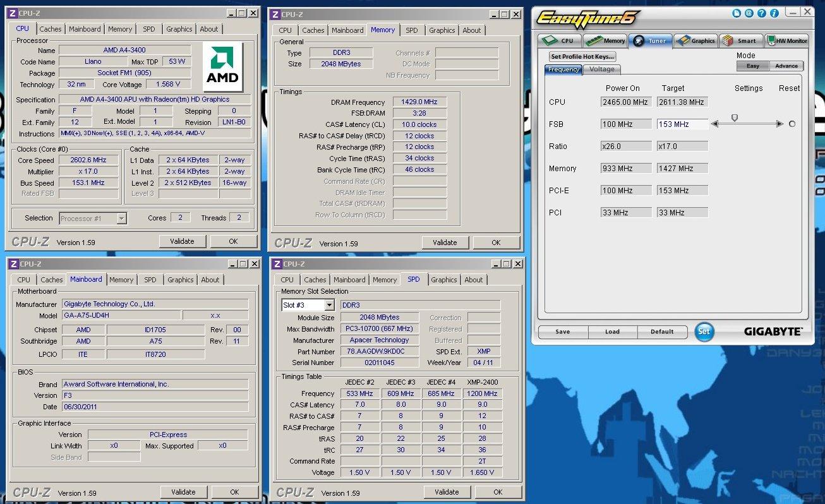Click Validate in the Motherboard info window
Screen dimensions: 825x504
tap(183, 492)
